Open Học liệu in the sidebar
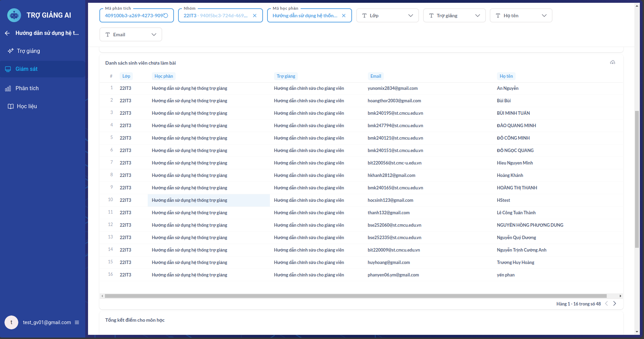The width and height of the screenshot is (644, 339). pos(27,106)
